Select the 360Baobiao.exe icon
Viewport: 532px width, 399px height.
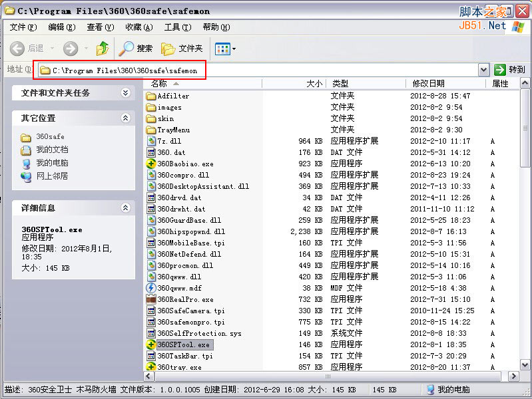[x=151, y=164]
